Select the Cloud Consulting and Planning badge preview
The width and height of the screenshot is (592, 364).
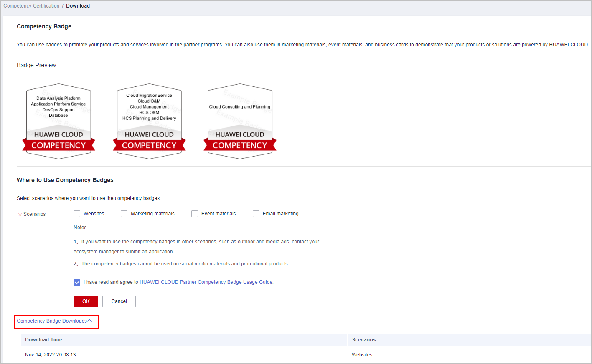(240, 121)
